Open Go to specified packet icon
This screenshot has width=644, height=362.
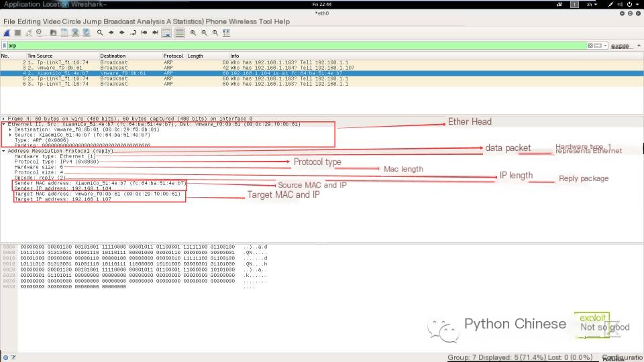pos(133,33)
